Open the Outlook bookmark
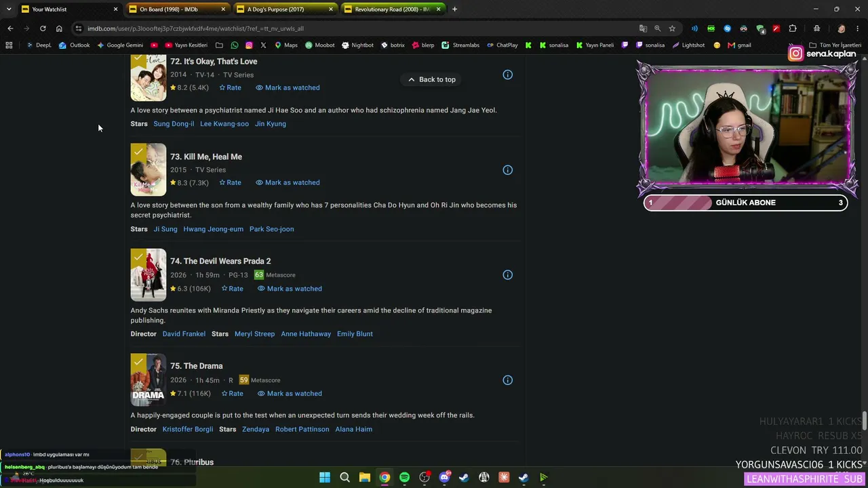868x488 pixels. tap(74, 45)
